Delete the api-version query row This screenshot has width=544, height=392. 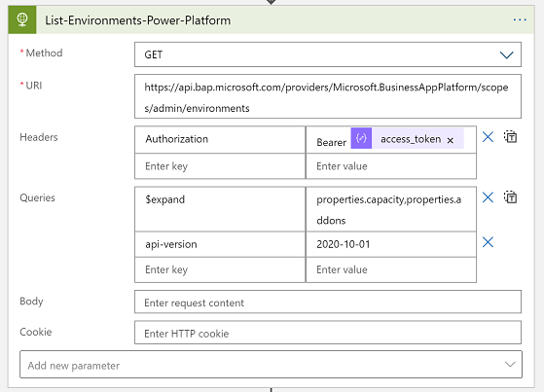488,242
